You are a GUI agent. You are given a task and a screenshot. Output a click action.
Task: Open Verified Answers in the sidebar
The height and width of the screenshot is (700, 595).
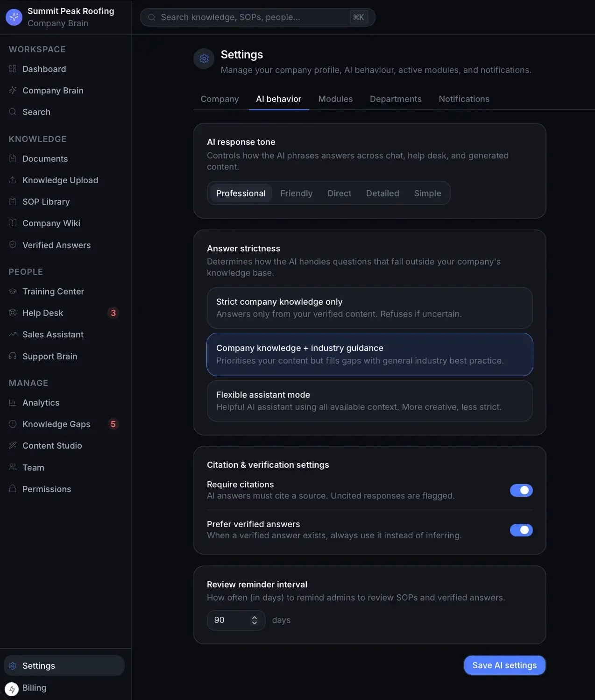pyautogui.click(x=64, y=245)
